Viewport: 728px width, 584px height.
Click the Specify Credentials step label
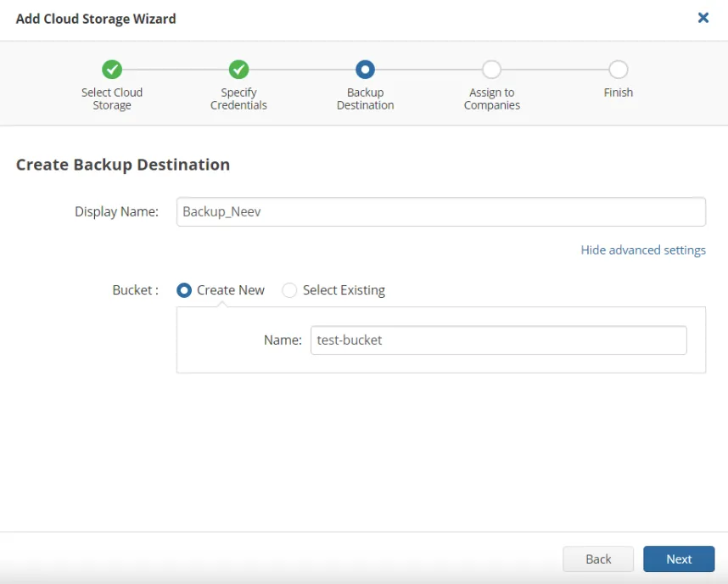(238, 99)
